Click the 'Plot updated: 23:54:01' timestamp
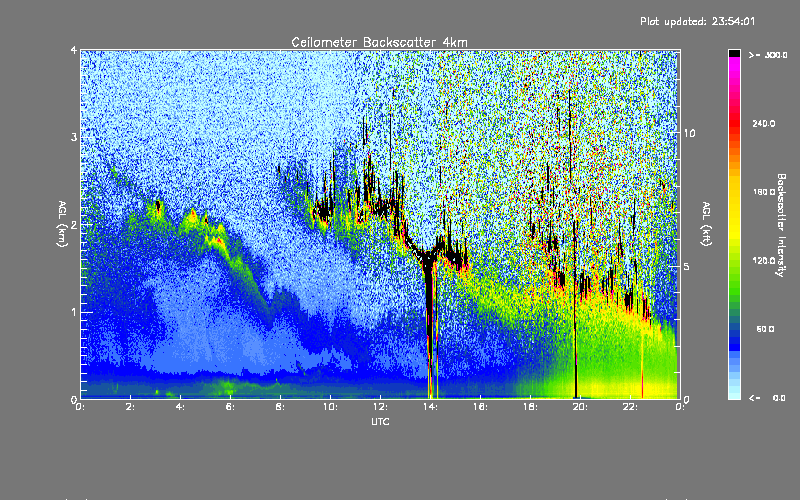 [697, 21]
